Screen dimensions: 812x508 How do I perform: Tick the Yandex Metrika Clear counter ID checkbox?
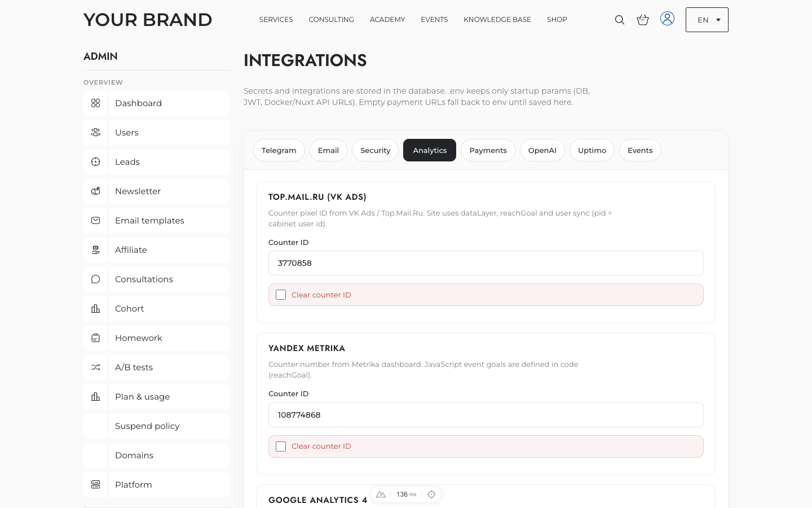coord(281,446)
